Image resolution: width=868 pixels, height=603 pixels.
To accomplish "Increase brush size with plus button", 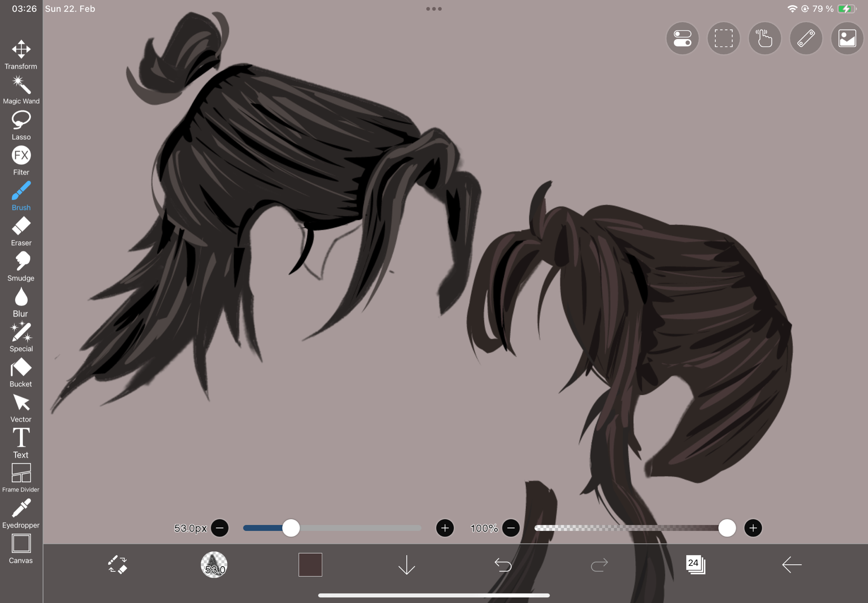I will [x=444, y=528].
